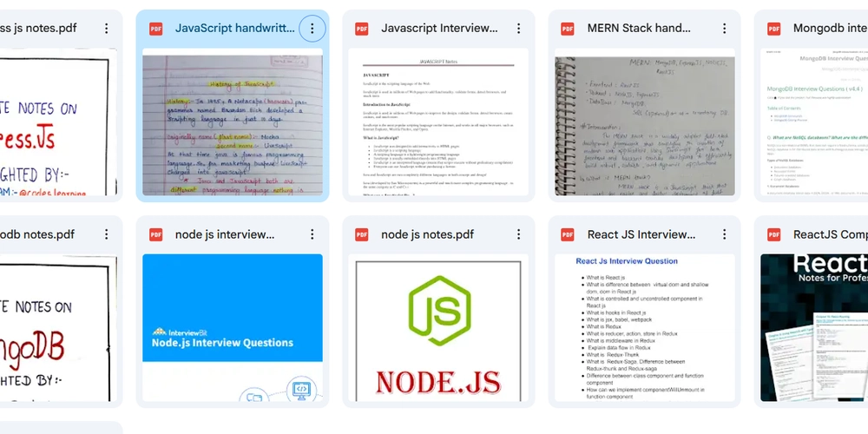
Task: Open three-dot menu for node js notes.pdf
Action: click(518, 234)
